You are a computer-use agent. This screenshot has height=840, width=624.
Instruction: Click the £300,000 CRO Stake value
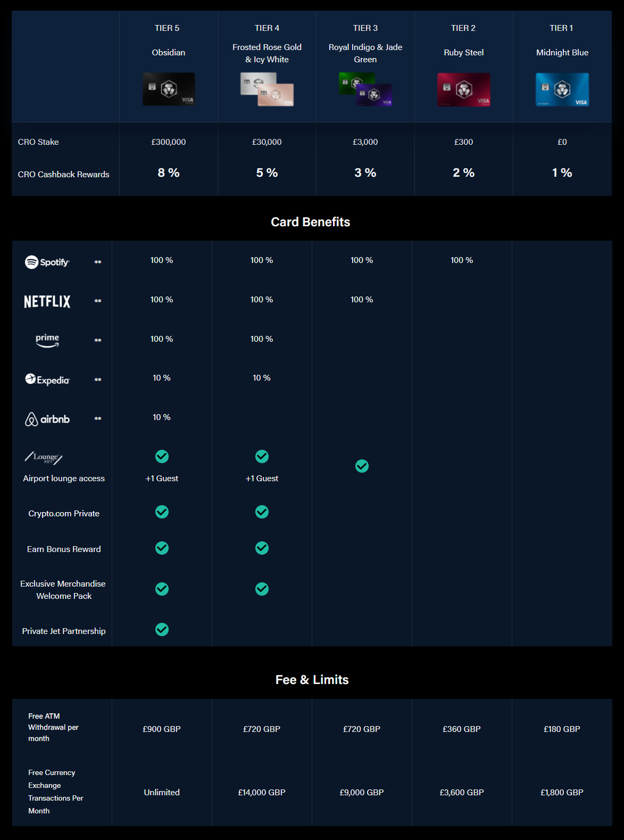(x=169, y=142)
